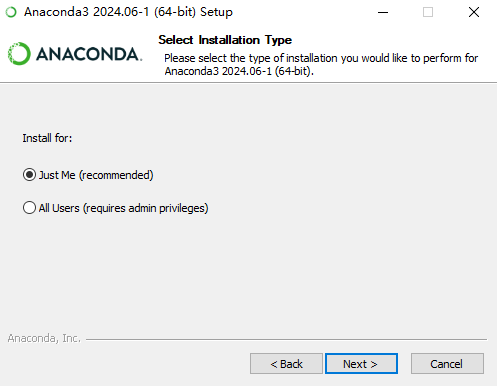Select the Just Me radio button
Screen dimensions: 497x386
coord(29,175)
